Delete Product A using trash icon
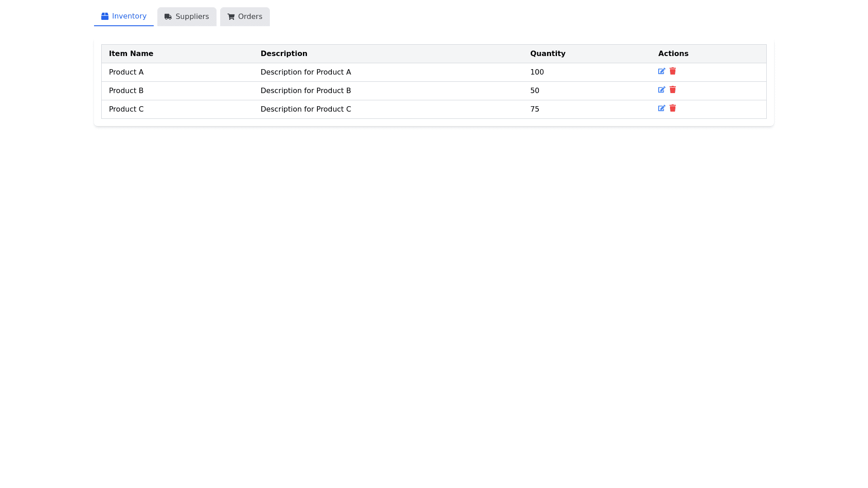This screenshot has height=488, width=868. pos(673,71)
